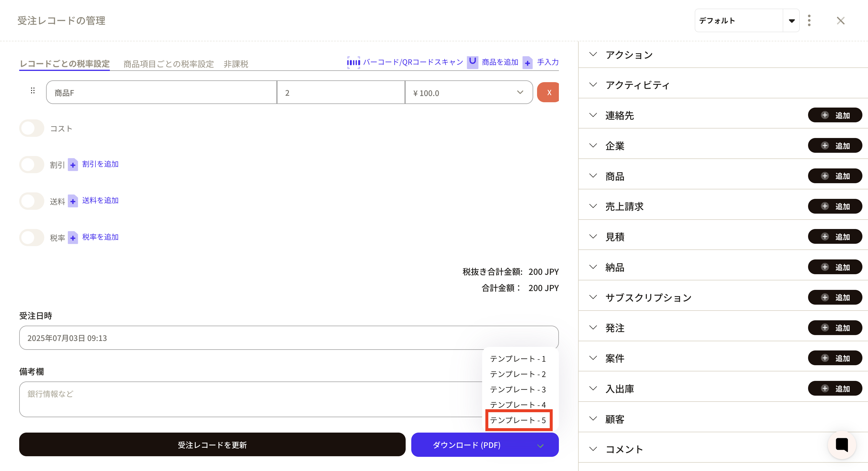Image resolution: width=868 pixels, height=471 pixels.
Task: Turn on the 割引 toggle
Action: (32, 165)
